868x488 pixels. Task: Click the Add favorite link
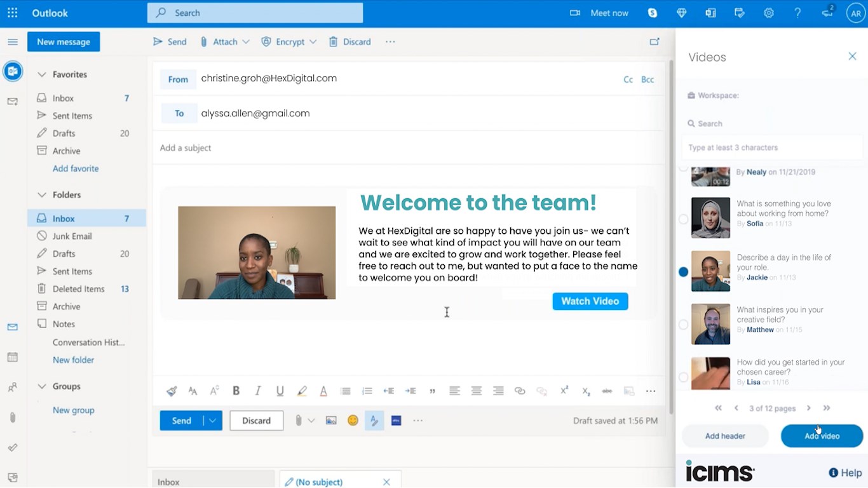coord(76,168)
